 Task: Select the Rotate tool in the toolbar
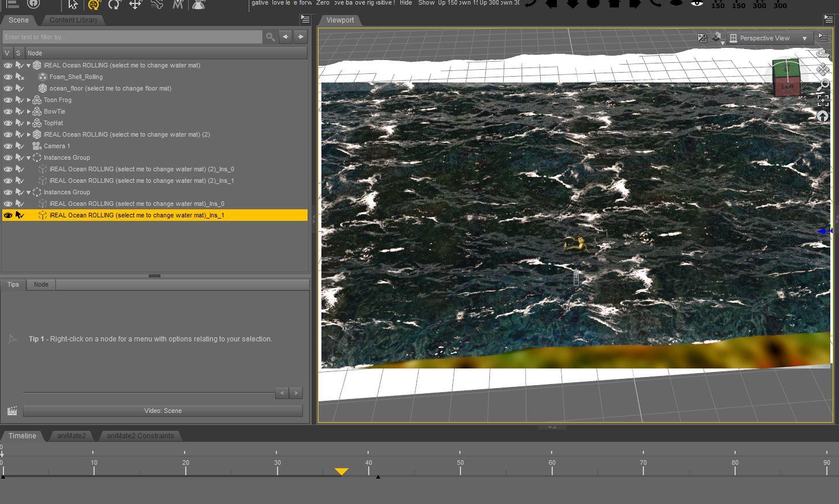coord(114,5)
